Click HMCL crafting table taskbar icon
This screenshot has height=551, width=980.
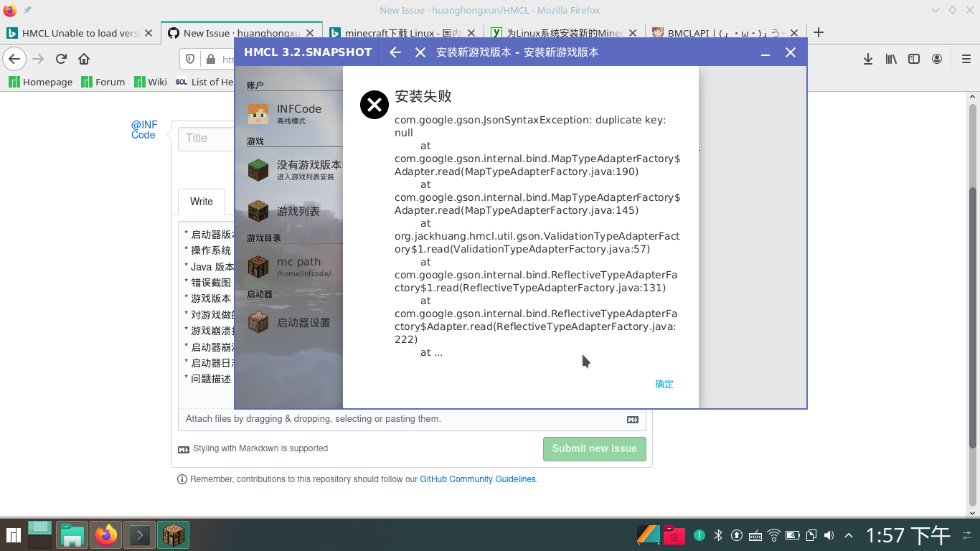(174, 535)
